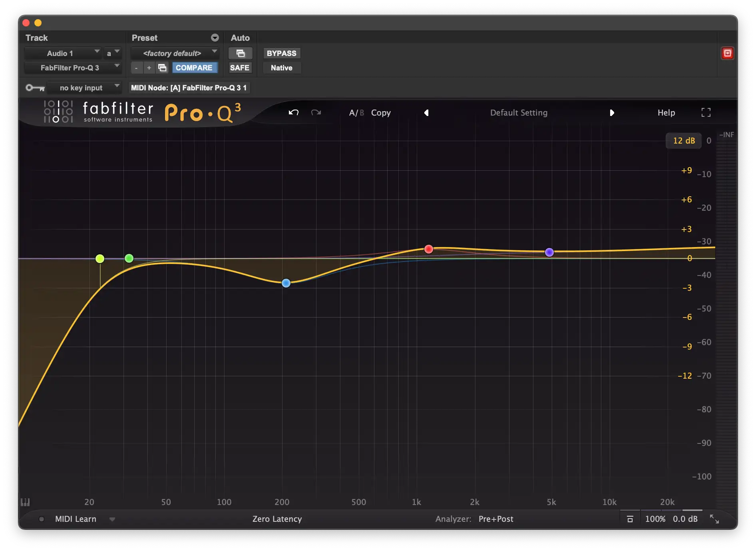The height and width of the screenshot is (551, 756).
Task: Open the automation enable window icon
Action: pos(240,53)
